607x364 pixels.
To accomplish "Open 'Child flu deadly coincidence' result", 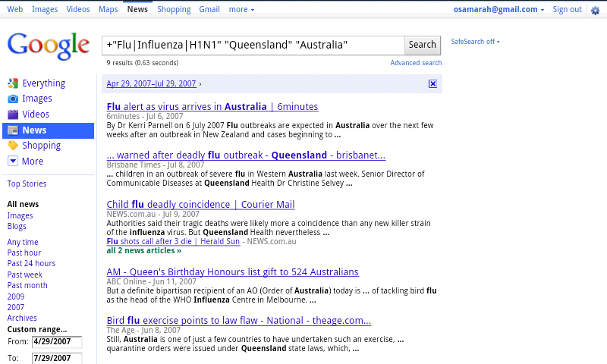I will (200, 204).
